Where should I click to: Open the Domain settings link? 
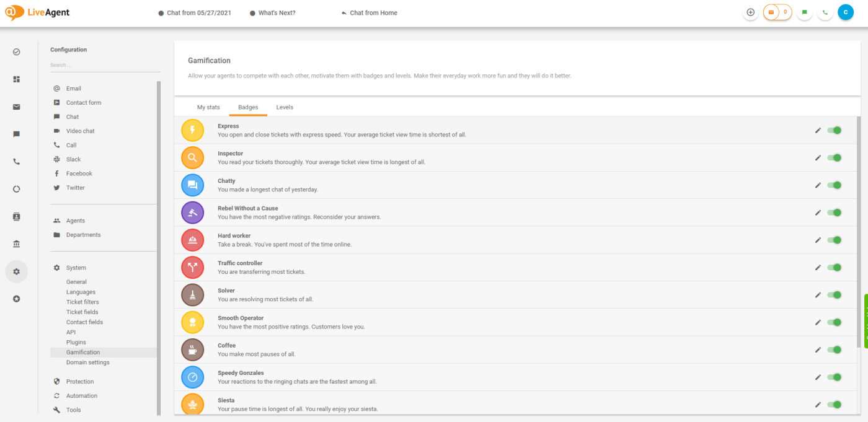88,363
